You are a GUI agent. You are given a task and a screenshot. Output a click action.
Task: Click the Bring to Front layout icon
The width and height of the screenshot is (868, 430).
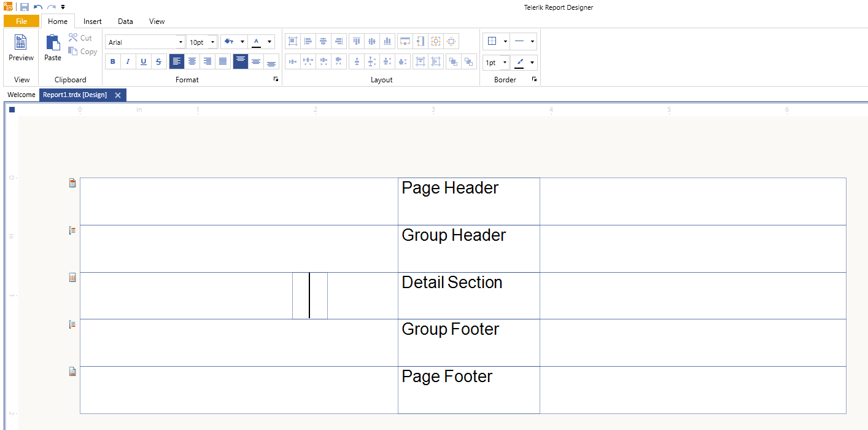[452, 61]
